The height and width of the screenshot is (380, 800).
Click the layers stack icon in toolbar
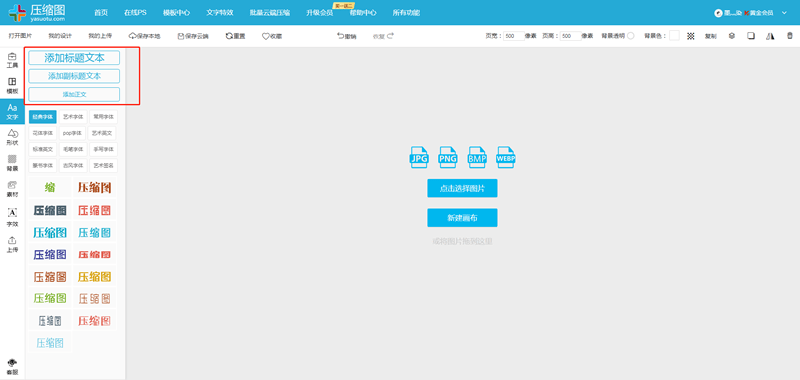(731, 36)
